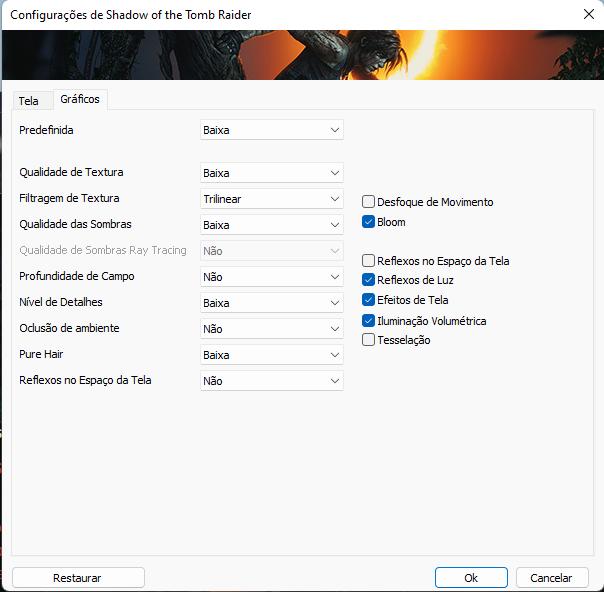Open the Filtragem de Textura dropdown
604x592 pixels.
click(x=271, y=199)
